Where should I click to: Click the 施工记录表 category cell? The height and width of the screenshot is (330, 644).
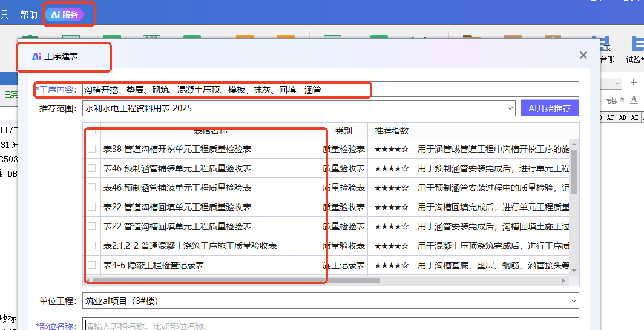coord(344,265)
